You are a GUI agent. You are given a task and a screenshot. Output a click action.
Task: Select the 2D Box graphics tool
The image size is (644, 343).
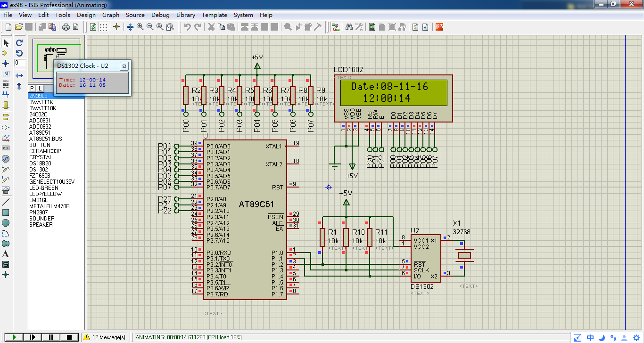(6, 212)
